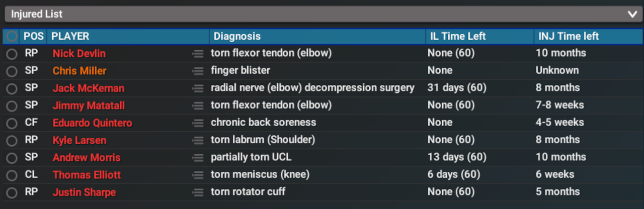Toggle the select-all circle in the header row
Screen dimensions: 644x209
point(12,37)
